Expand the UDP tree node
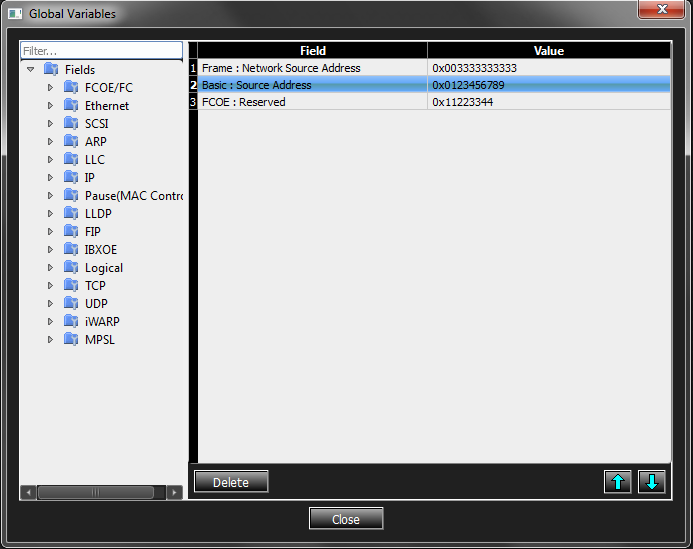 point(50,304)
